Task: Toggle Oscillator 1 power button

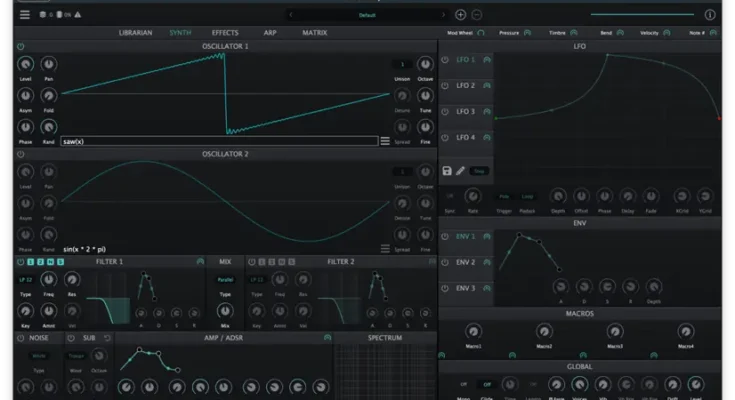Action: [x=21, y=46]
